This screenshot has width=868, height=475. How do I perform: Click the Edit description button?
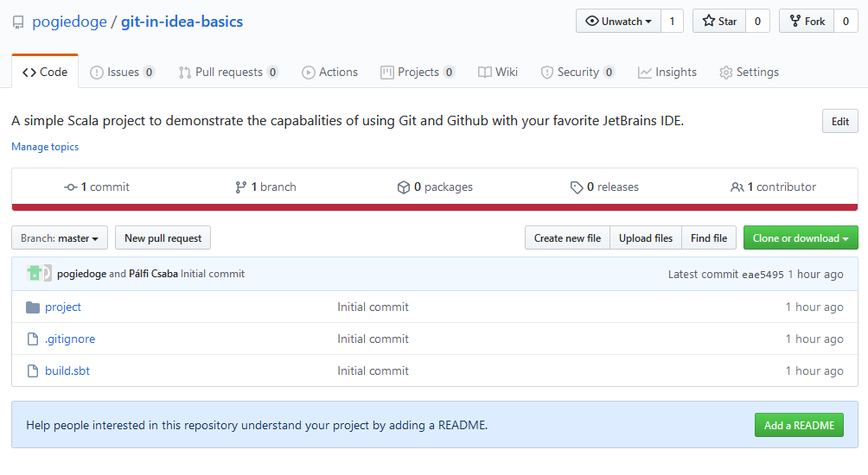point(839,122)
